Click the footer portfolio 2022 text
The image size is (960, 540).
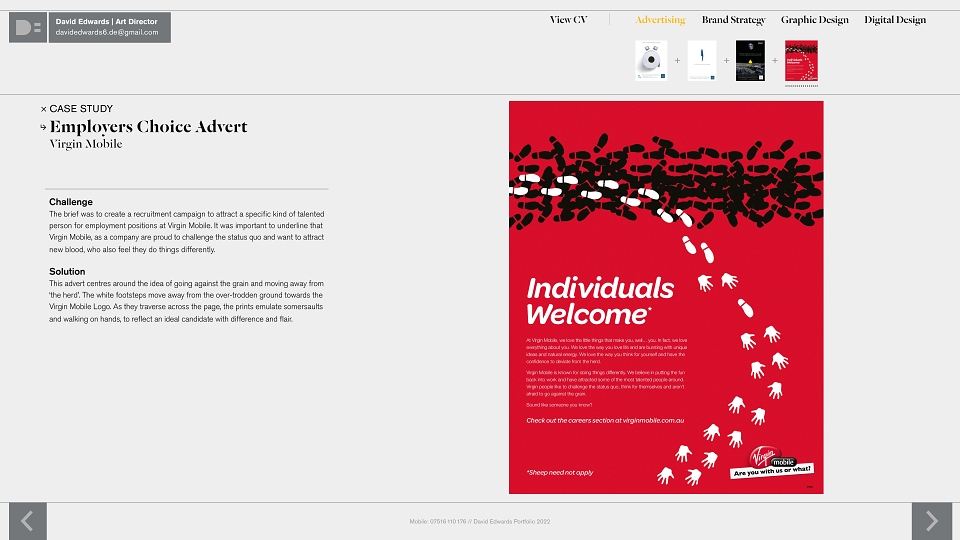479,522
